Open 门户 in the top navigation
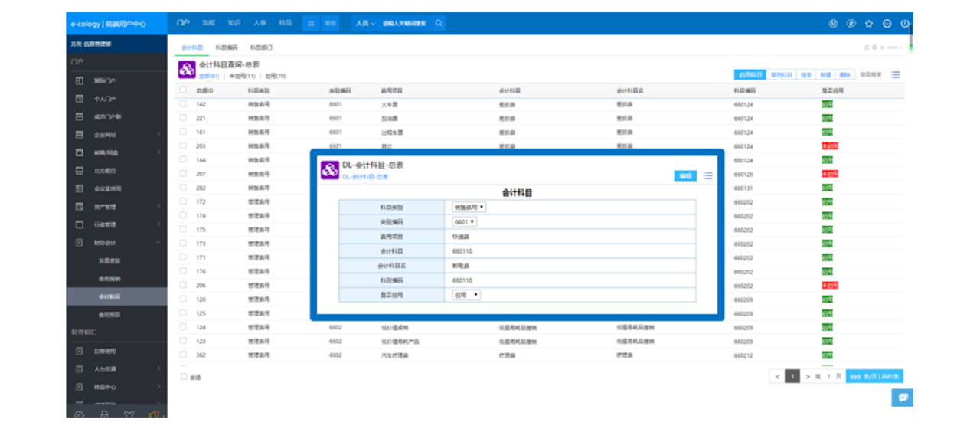Screen dimensions: 980x432 (x=183, y=24)
